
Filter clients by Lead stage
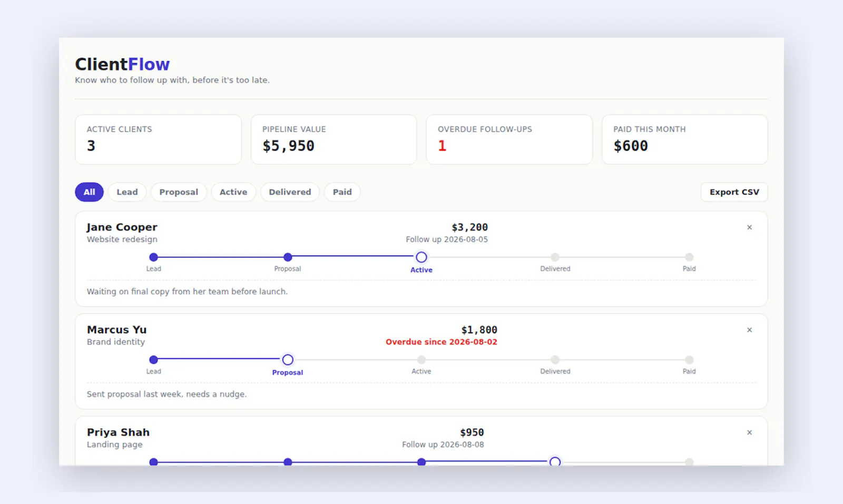tap(127, 192)
